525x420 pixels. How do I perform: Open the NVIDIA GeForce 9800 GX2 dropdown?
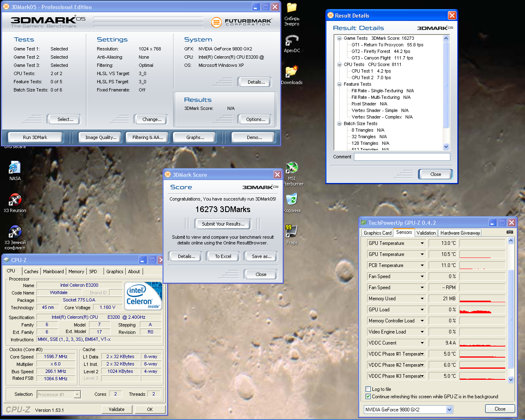point(449,409)
